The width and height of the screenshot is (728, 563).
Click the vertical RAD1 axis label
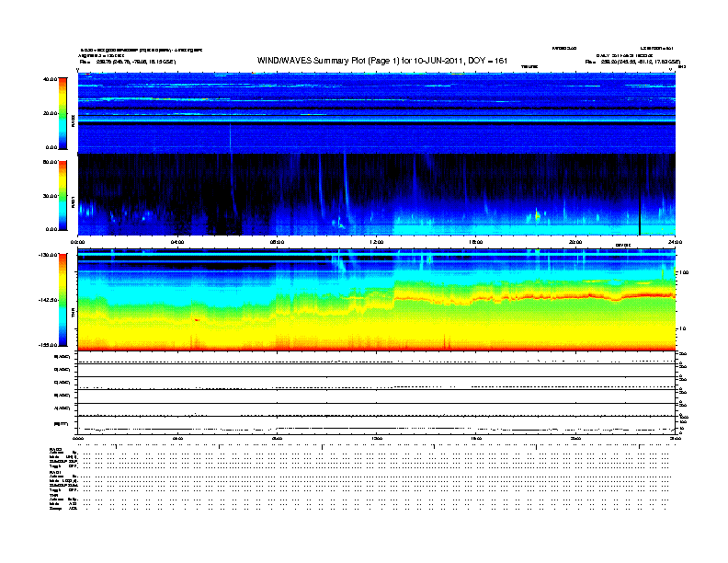pos(73,201)
